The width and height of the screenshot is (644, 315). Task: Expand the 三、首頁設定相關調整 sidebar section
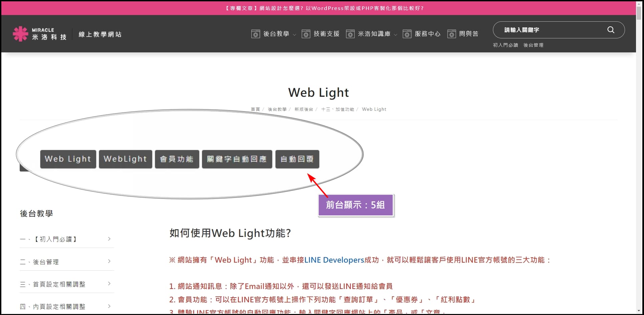point(109,284)
